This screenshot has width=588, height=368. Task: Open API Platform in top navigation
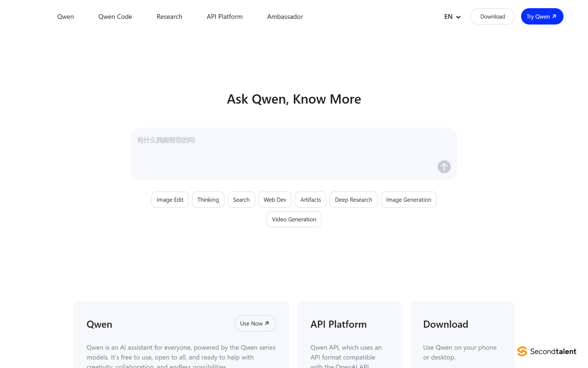click(x=224, y=17)
